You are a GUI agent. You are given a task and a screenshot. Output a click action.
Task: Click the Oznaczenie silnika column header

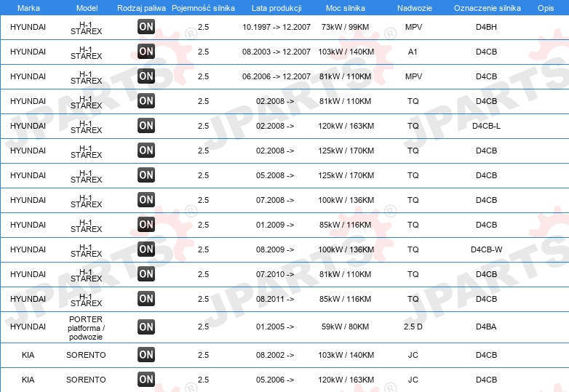pyautogui.click(x=487, y=8)
